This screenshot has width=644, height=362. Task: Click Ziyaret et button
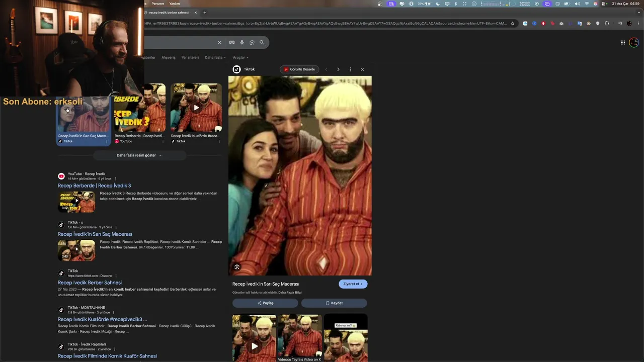tap(353, 284)
